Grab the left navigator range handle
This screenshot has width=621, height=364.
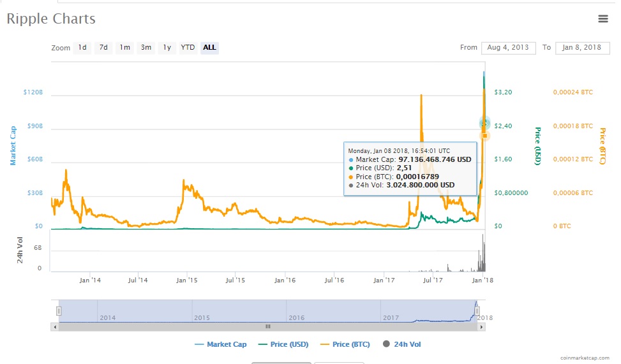pos(59,311)
